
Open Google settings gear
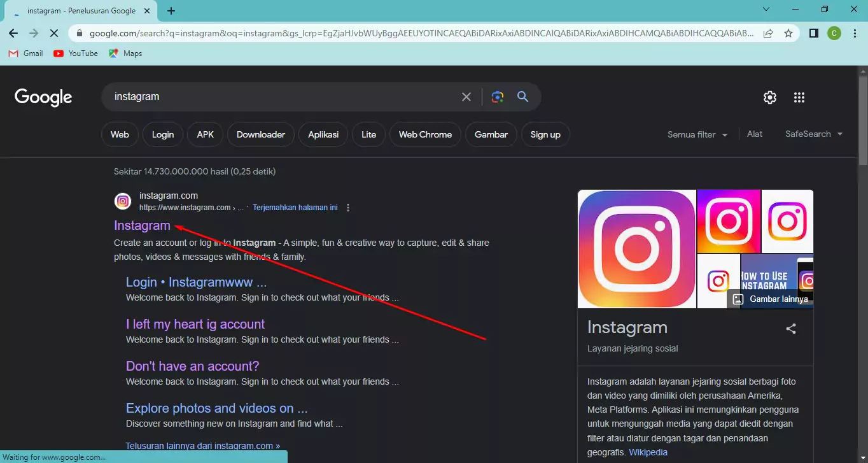(x=770, y=97)
